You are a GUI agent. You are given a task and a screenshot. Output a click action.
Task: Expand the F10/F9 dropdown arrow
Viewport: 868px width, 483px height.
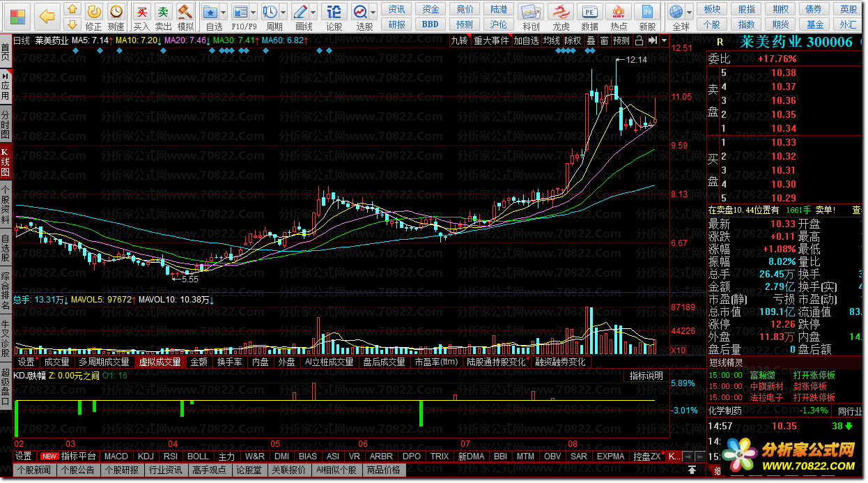(x=253, y=13)
